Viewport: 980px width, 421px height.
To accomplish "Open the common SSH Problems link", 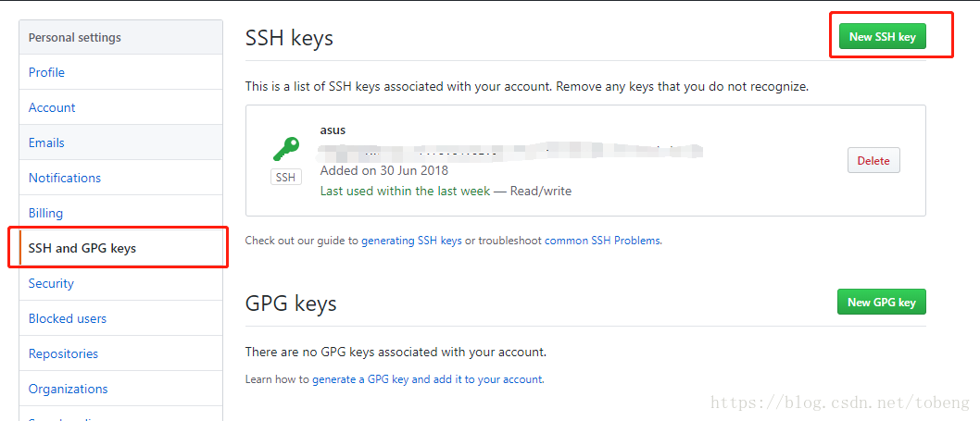I will pyautogui.click(x=602, y=241).
